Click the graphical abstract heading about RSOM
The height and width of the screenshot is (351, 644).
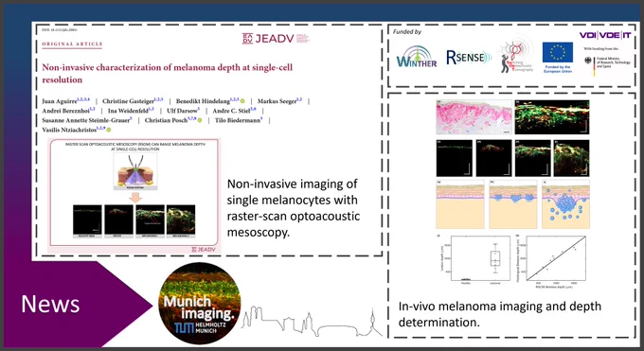tap(135, 147)
